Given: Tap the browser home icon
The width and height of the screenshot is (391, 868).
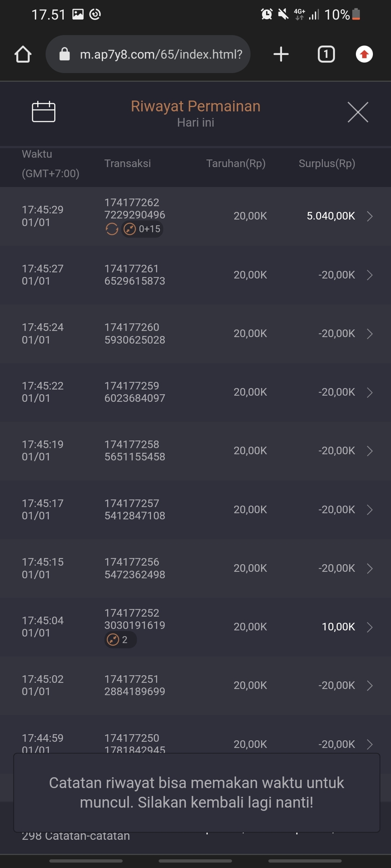Looking at the screenshot, I should [23, 55].
